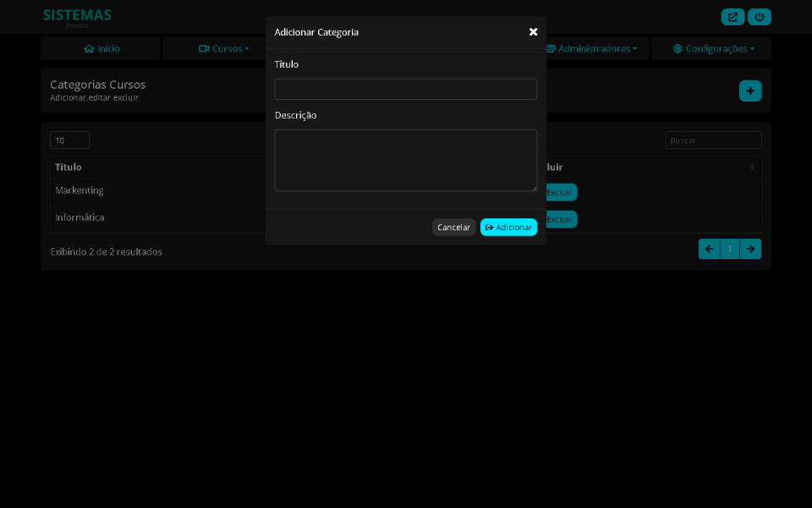Click the plus icon to add category
This screenshot has width=812, height=508.
(x=750, y=91)
